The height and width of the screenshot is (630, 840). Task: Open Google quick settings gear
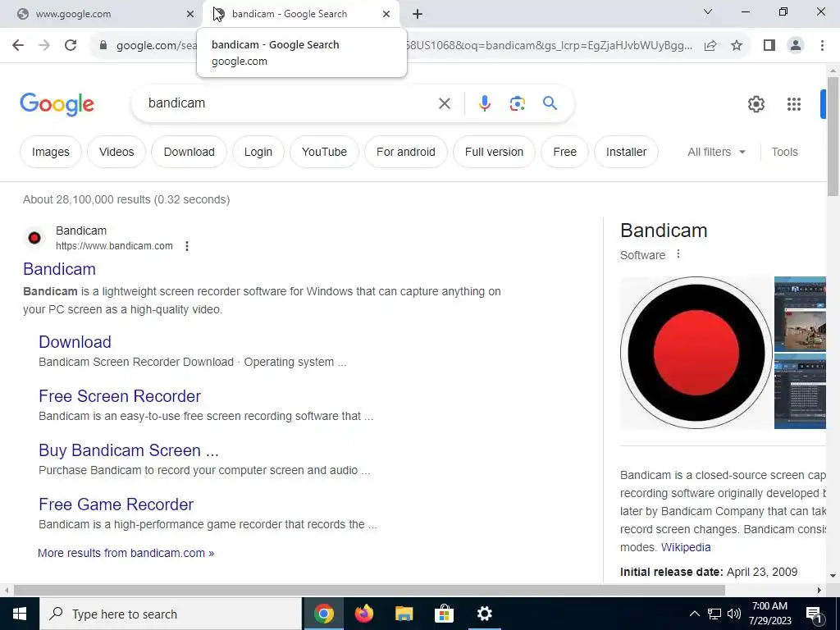tap(756, 104)
